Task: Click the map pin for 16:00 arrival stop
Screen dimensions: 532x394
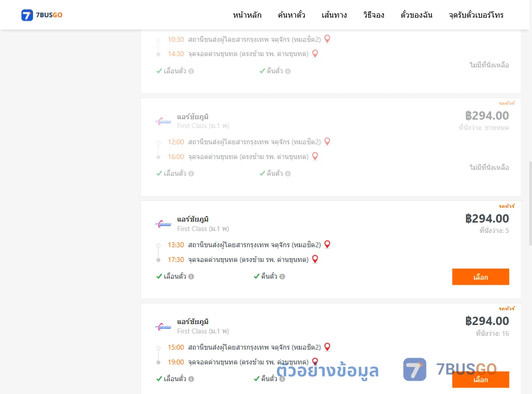Action: (315, 156)
